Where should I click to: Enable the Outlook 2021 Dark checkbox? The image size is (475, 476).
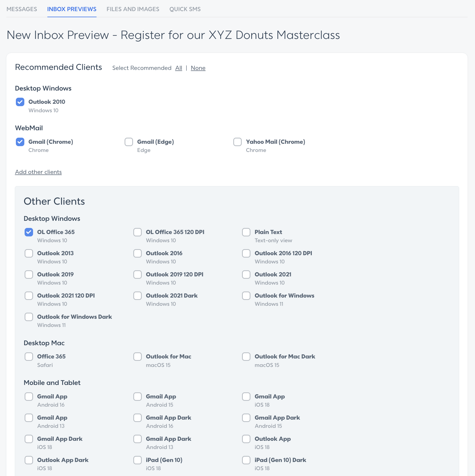[x=138, y=296]
